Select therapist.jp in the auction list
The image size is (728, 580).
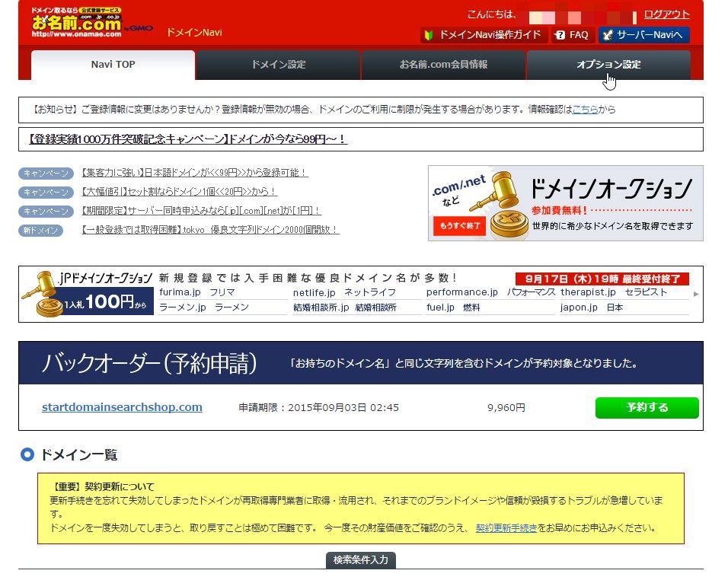[x=588, y=292]
